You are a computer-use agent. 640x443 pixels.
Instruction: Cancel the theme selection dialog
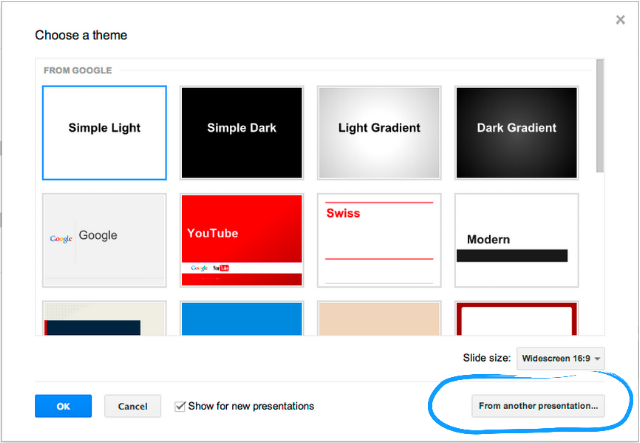pyautogui.click(x=133, y=406)
